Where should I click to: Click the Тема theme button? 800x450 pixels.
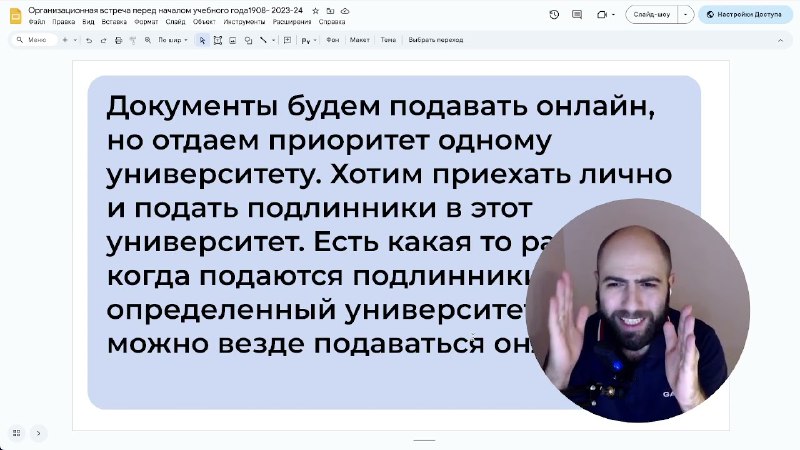point(388,40)
